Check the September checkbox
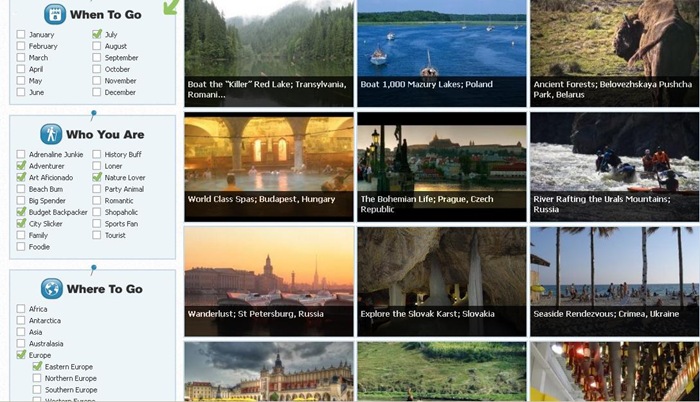The width and height of the screenshot is (700, 402). (96, 58)
